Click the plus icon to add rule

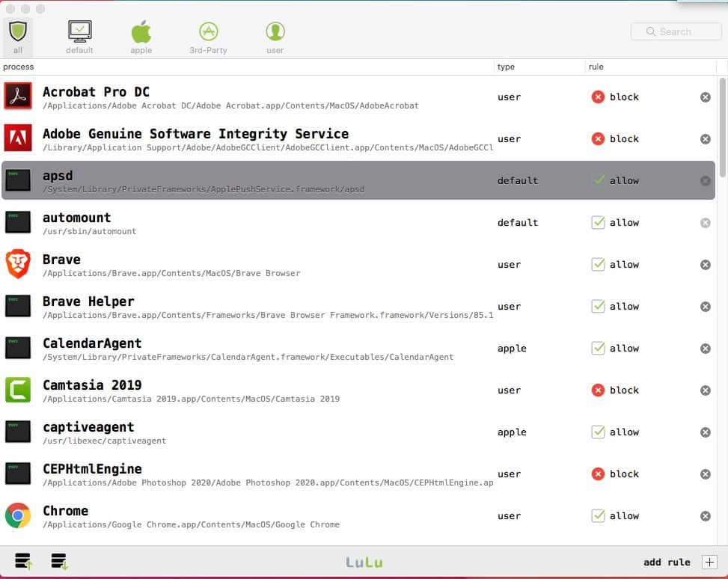(x=709, y=563)
